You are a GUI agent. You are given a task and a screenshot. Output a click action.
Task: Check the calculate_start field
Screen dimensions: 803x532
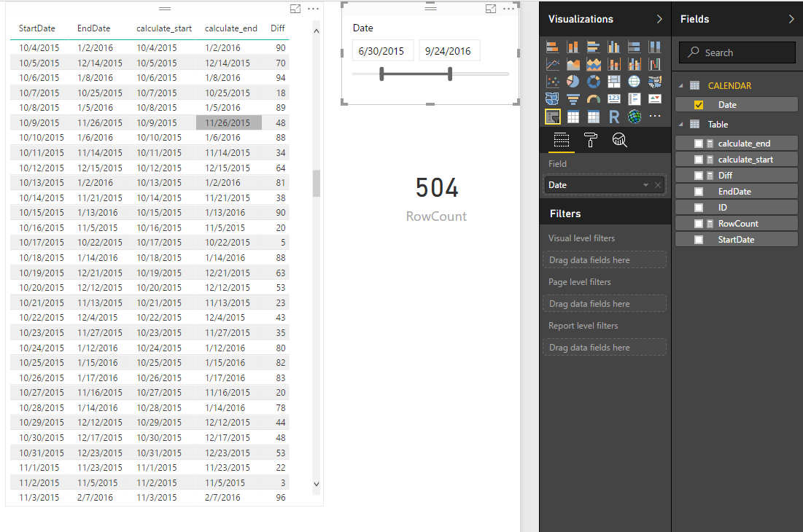(x=699, y=160)
